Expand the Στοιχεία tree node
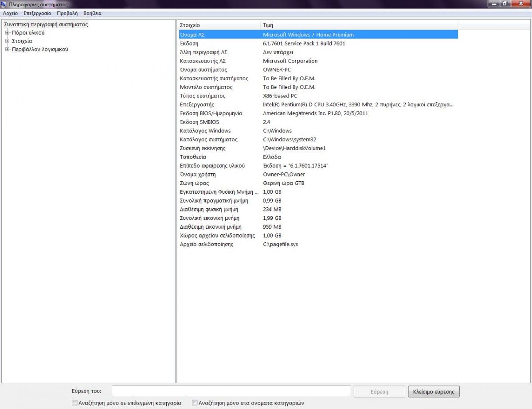The width and height of the screenshot is (532, 409). click(7, 41)
